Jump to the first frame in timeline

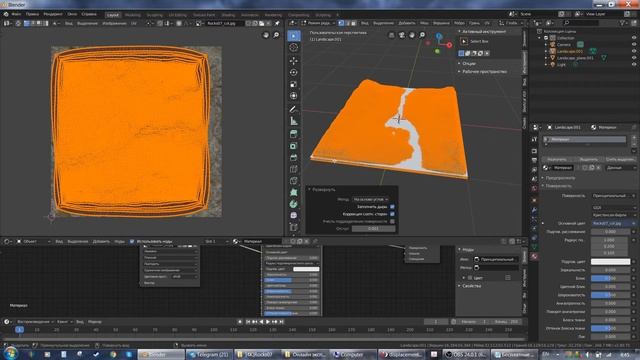248,322
